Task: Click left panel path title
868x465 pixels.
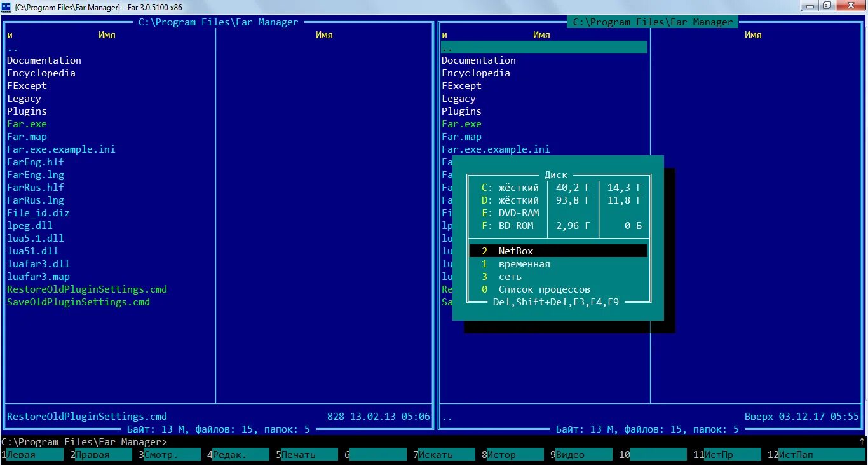Action: pos(219,22)
